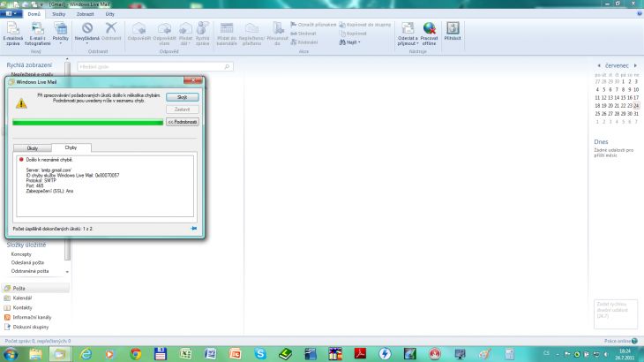Click the green progress bar
This screenshot has height=362, width=644.
pyautogui.click(x=88, y=123)
